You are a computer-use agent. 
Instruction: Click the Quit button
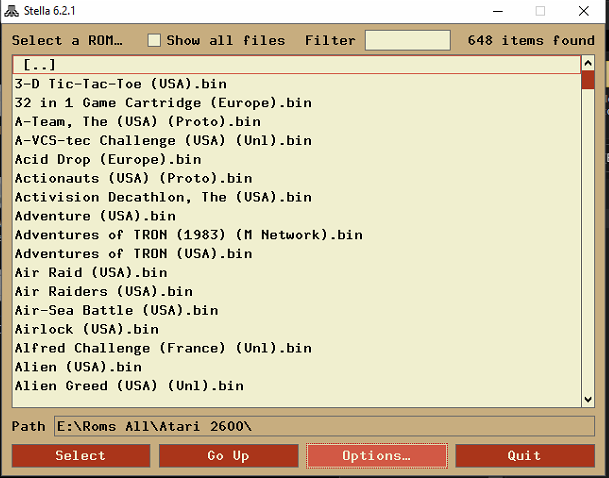pos(524,456)
